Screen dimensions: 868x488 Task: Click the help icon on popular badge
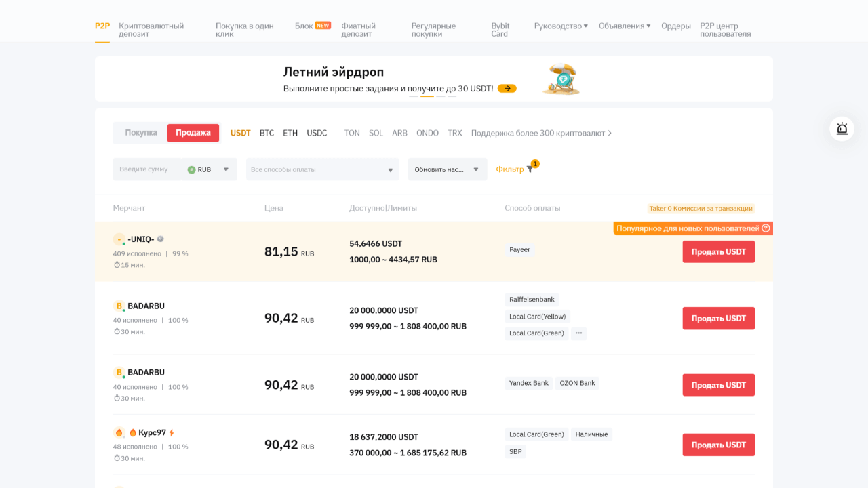coord(766,228)
